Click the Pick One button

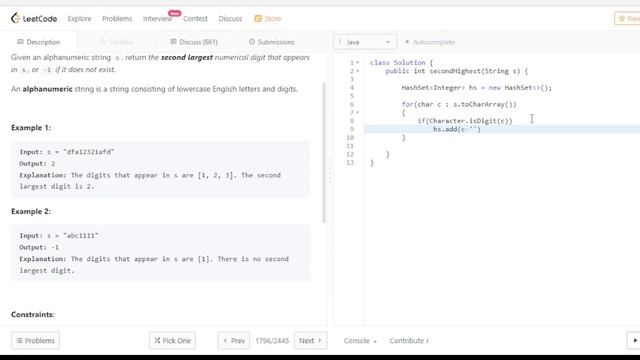pos(172,340)
